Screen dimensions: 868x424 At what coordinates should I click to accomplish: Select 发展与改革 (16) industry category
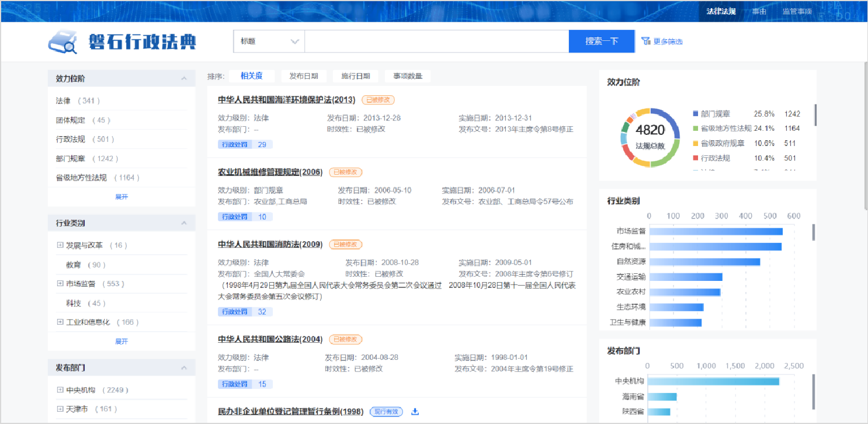pyautogui.click(x=96, y=245)
